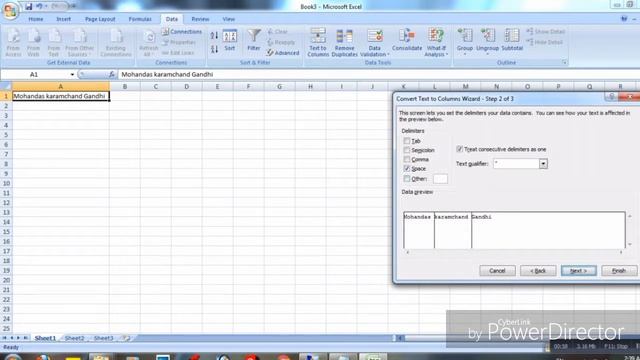Open the Text qualifier dropdown

[x=543, y=164]
